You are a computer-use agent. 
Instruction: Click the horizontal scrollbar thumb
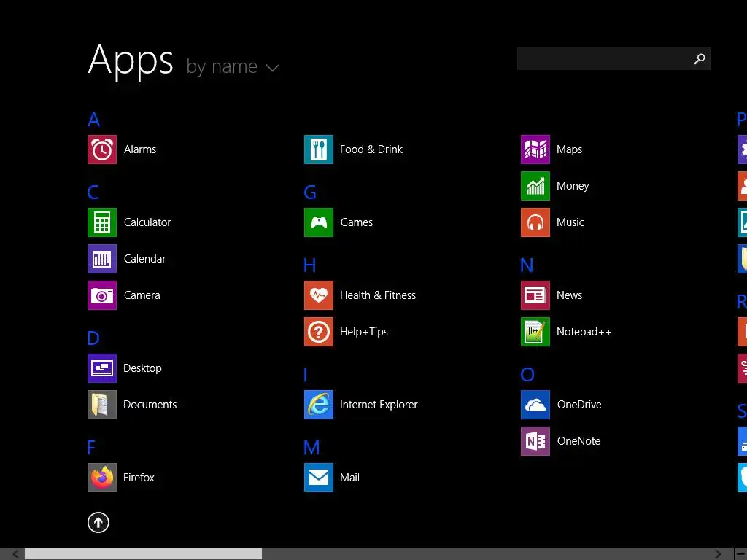pos(144,554)
